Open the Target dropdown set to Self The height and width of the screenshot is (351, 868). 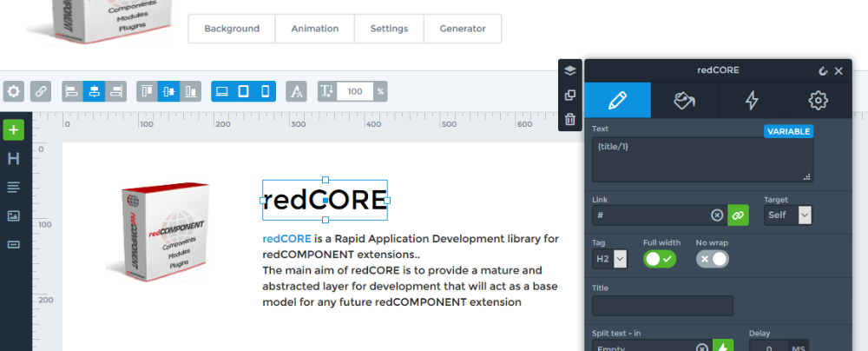pos(788,215)
